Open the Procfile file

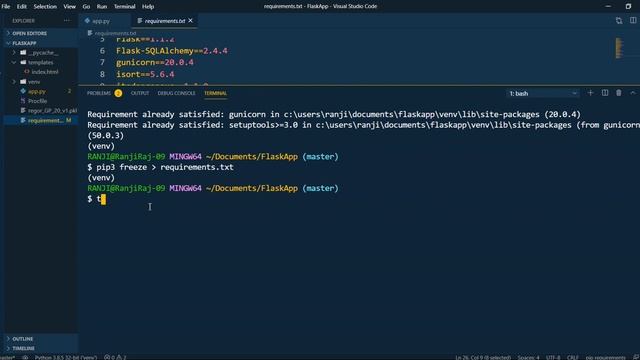click(x=37, y=101)
